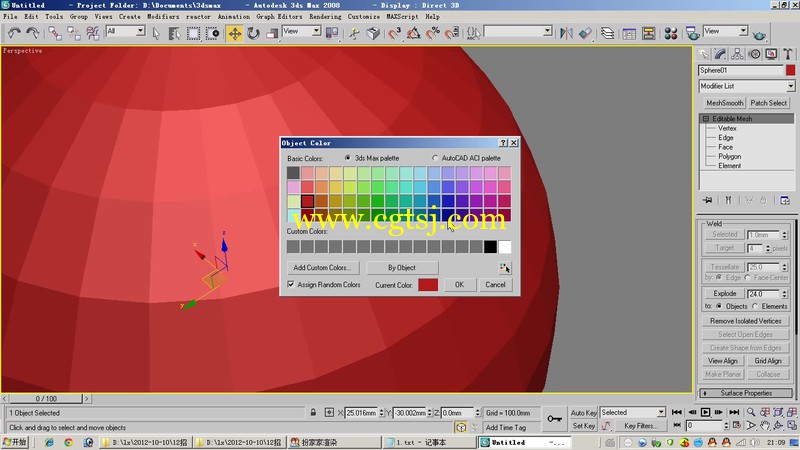The height and width of the screenshot is (450, 800).
Task: Select the Explode to Elements radio button
Action: [755, 306]
